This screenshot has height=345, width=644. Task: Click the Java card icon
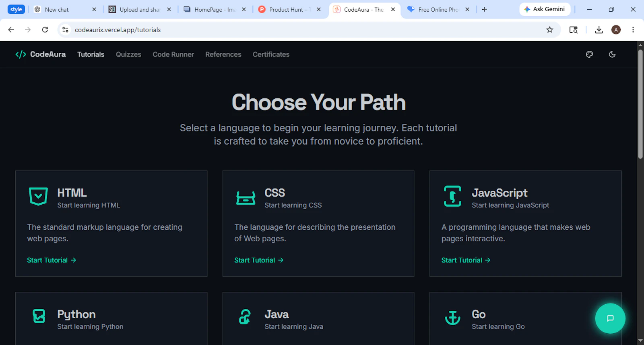(245, 317)
